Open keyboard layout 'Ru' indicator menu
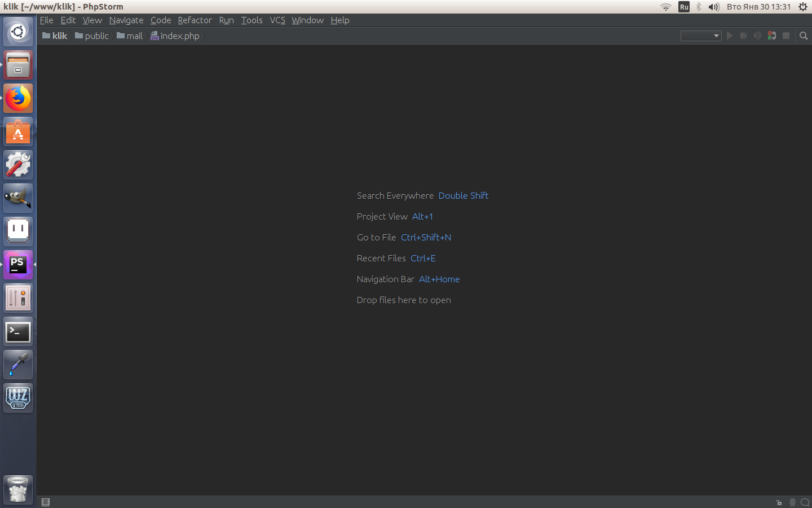Image resolution: width=812 pixels, height=508 pixels. 684,7
